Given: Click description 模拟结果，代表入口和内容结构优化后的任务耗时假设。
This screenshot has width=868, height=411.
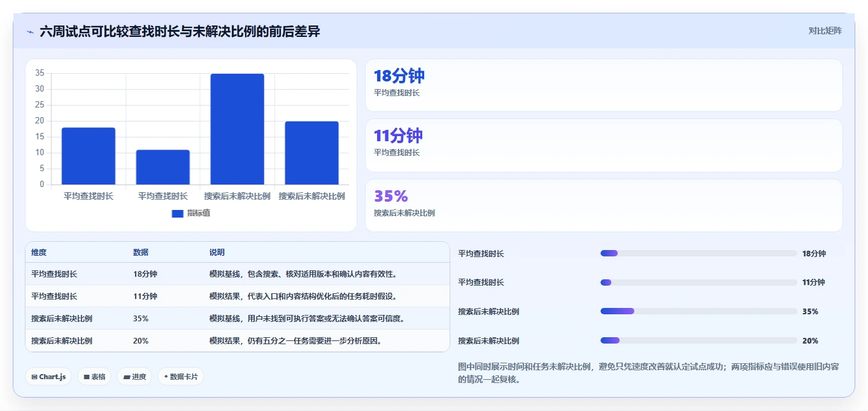Looking at the screenshot, I should pos(303,296).
